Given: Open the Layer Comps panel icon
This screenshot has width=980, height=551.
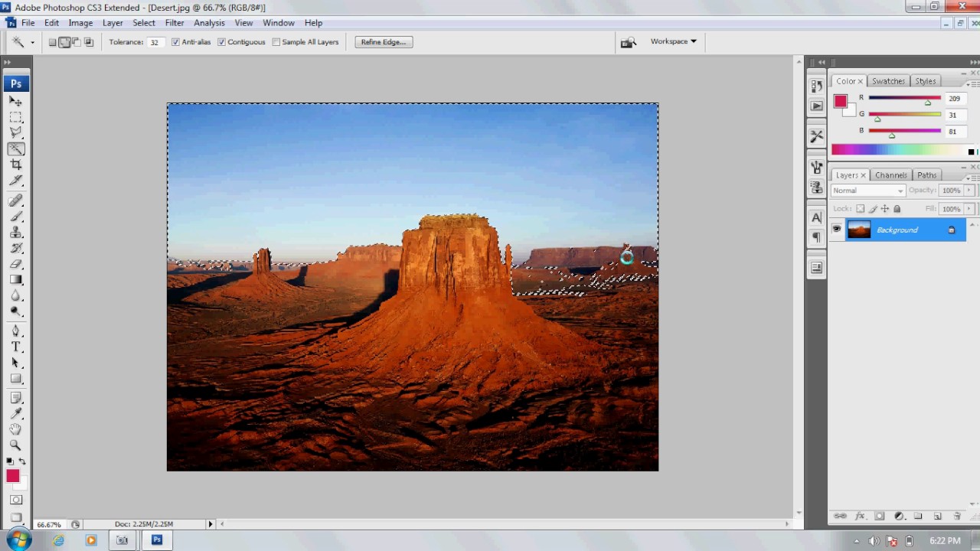Looking at the screenshot, I should 817,268.
